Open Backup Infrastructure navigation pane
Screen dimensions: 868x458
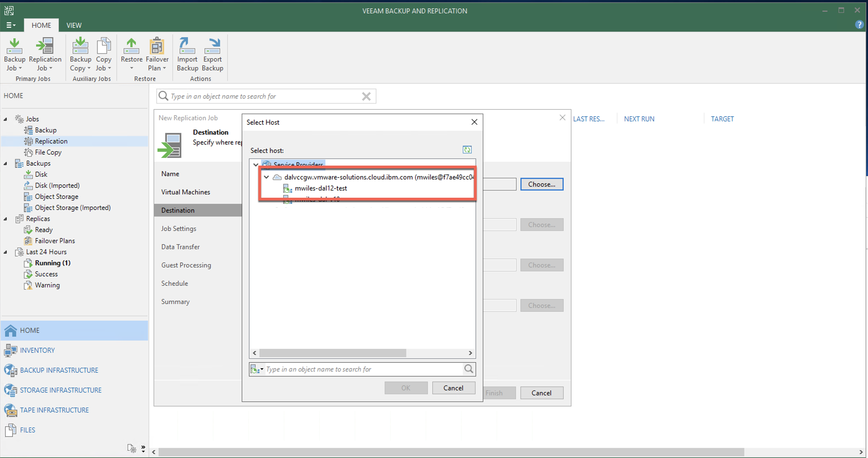(59, 370)
